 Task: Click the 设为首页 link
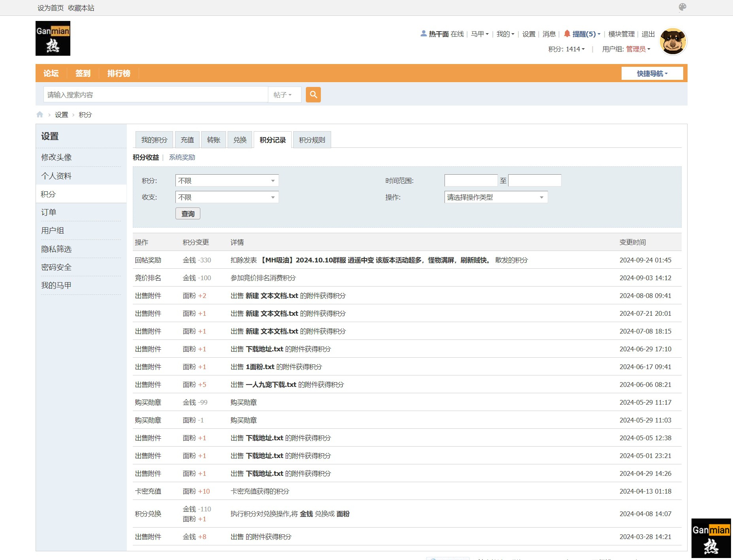click(x=51, y=8)
